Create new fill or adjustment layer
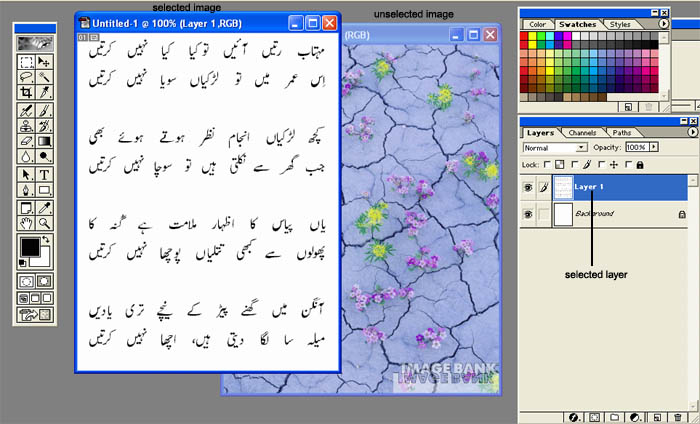The height and width of the screenshot is (424, 700). 634,418
